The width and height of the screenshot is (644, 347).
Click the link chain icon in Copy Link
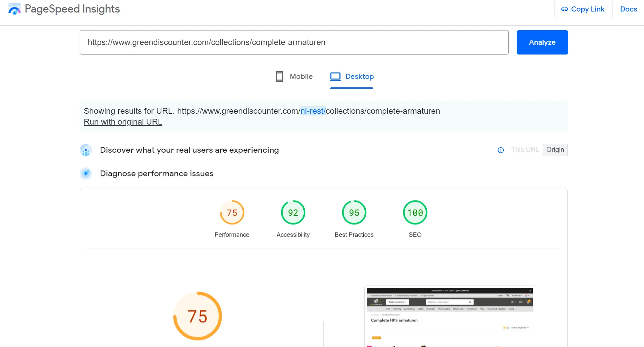tap(564, 9)
